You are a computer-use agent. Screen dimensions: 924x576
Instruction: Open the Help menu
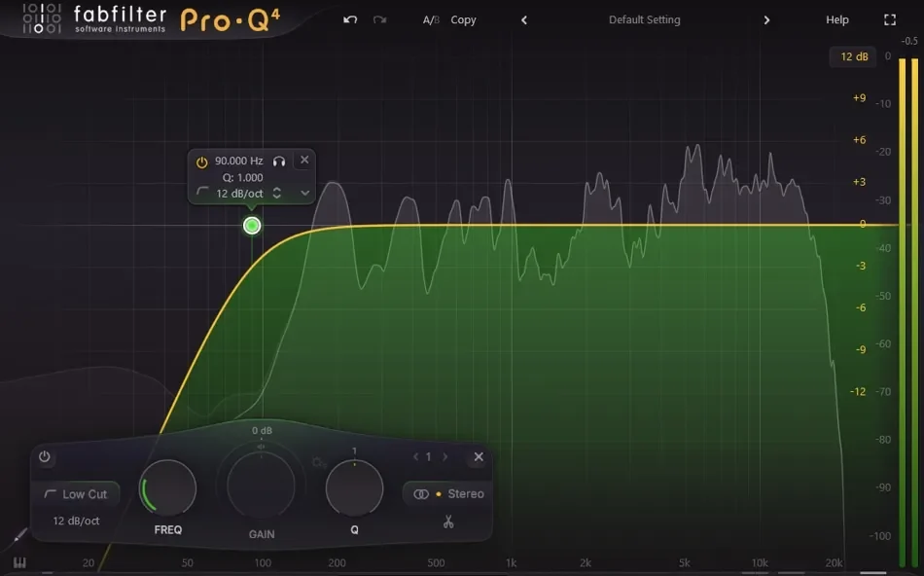836,19
